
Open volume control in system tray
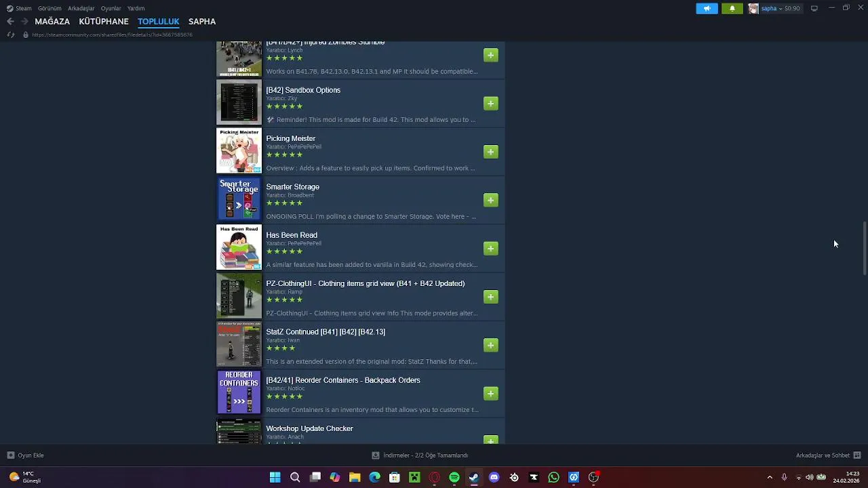coord(809,477)
